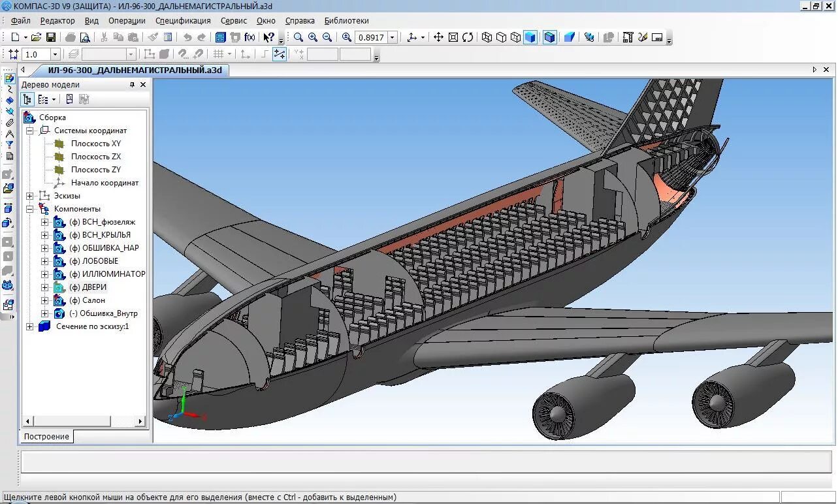Switch to thin hidden lines display mode
This screenshot has width=838, height=504.
pos(515,37)
